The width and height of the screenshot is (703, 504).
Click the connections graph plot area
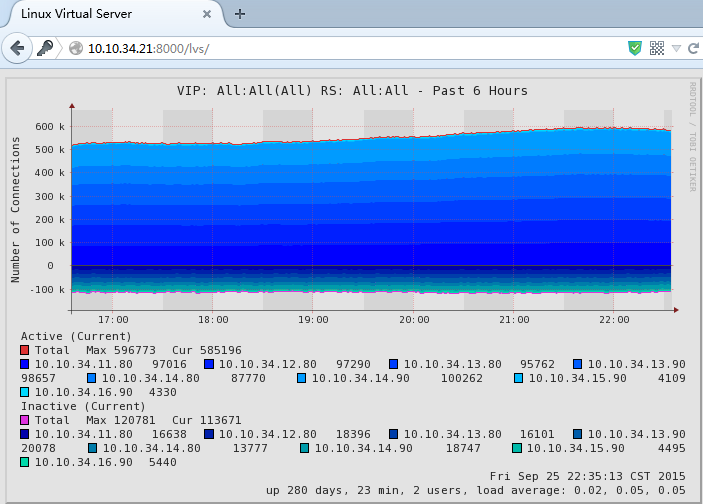(372, 209)
